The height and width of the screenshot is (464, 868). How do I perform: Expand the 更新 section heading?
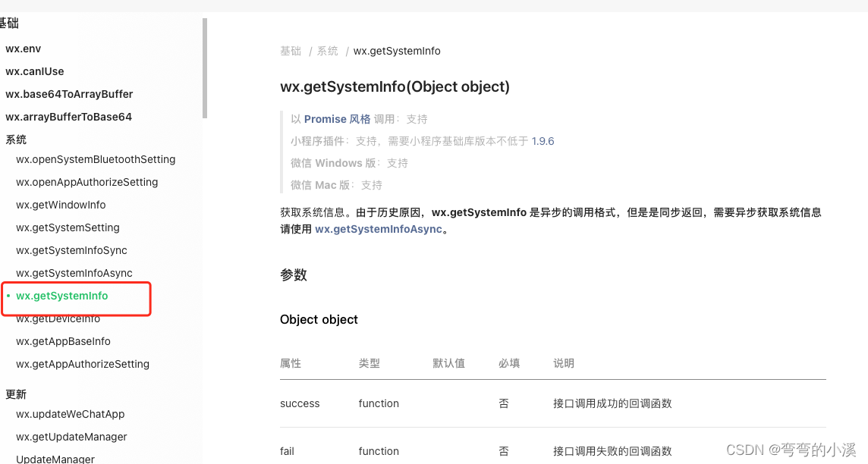pyautogui.click(x=16, y=394)
